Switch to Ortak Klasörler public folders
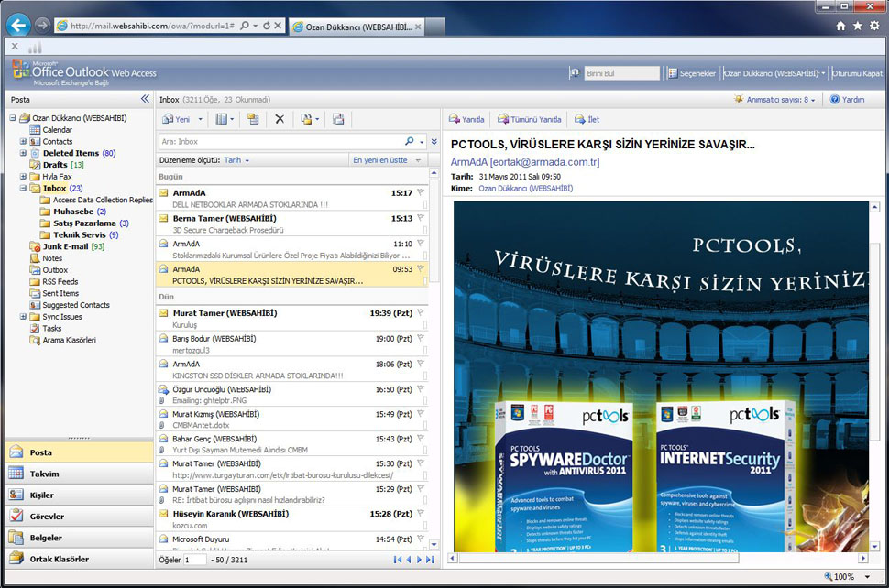 click(x=80, y=559)
